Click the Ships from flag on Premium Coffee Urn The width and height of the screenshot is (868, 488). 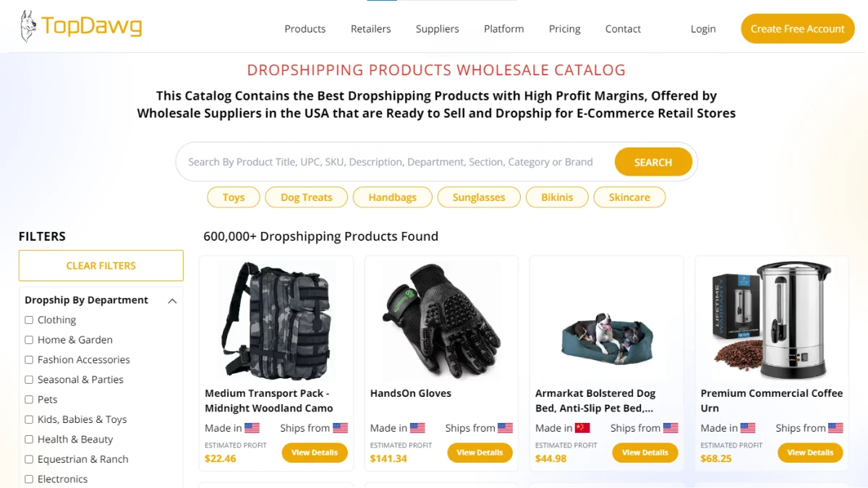(x=835, y=428)
